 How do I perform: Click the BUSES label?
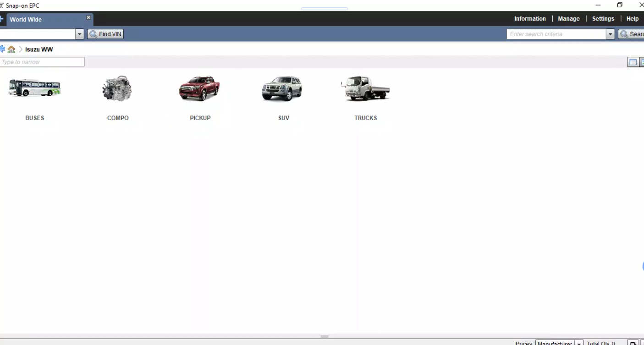[35, 118]
